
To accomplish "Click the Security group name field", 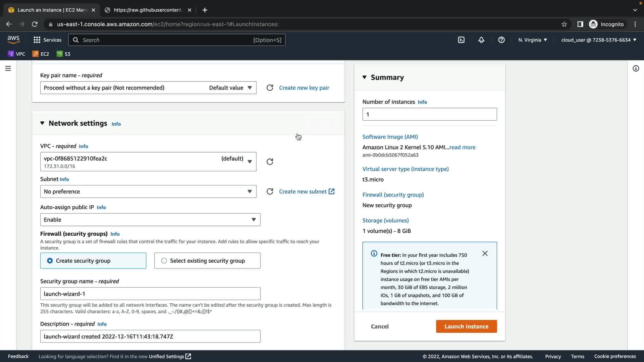I will point(150,294).
